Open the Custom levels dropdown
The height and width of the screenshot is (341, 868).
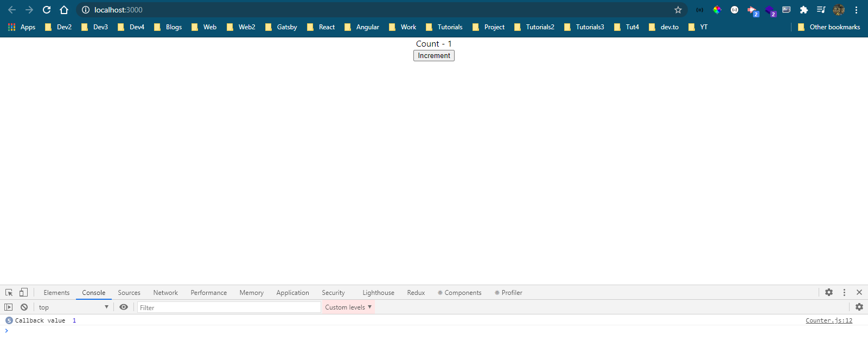coord(348,307)
